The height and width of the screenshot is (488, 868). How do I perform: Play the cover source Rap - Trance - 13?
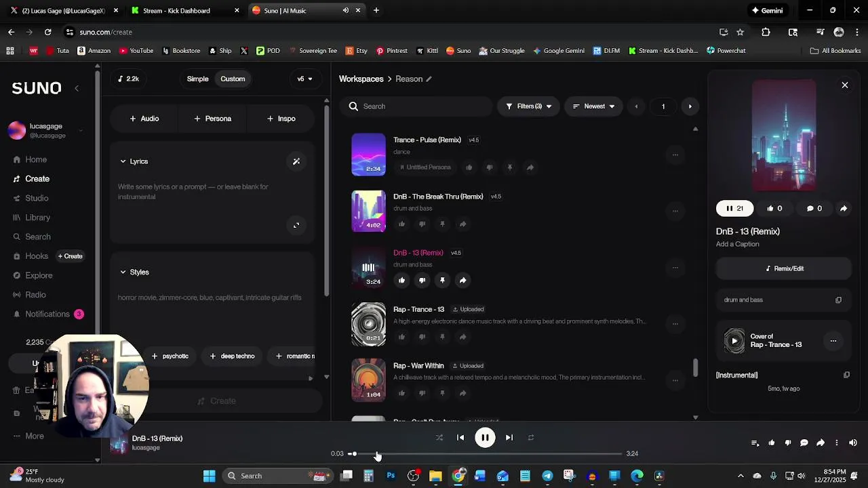click(x=734, y=341)
